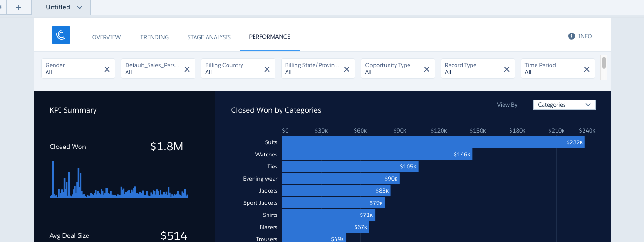Remove the Opportunity Type filter
The image size is (644, 242).
pos(427,69)
